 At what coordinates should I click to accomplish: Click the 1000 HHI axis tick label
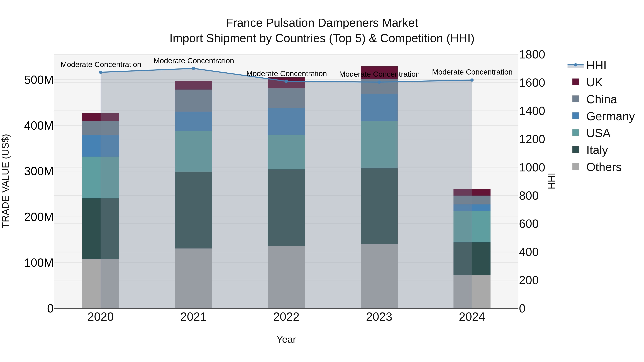coord(532,167)
